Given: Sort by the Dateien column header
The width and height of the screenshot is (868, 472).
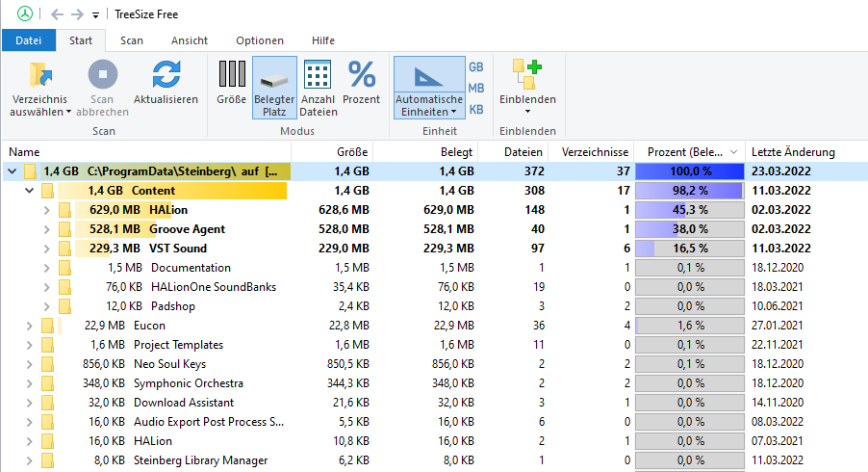Looking at the screenshot, I should (x=523, y=152).
